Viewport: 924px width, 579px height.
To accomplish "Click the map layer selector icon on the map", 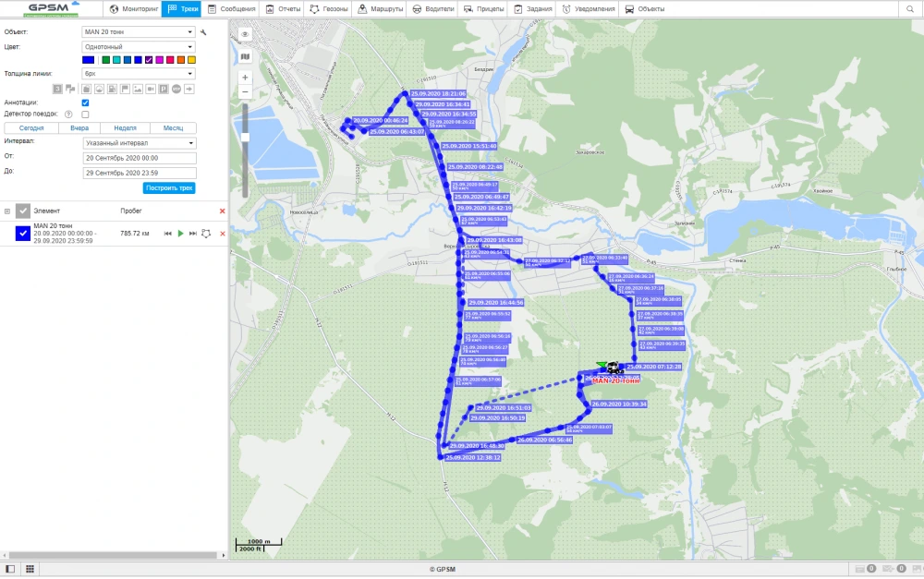I will coord(244,54).
